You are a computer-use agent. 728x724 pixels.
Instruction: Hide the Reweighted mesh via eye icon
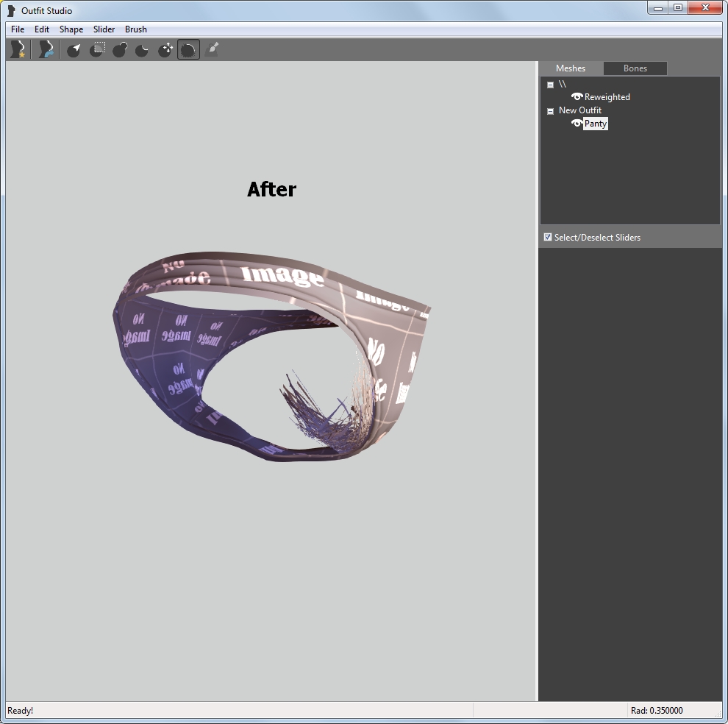(x=577, y=96)
